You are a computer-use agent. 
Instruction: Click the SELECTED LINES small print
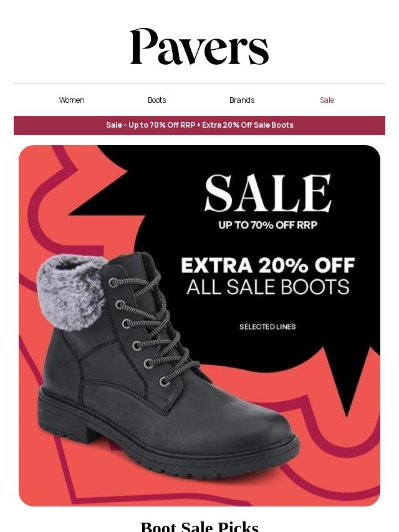[x=267, y=326]
